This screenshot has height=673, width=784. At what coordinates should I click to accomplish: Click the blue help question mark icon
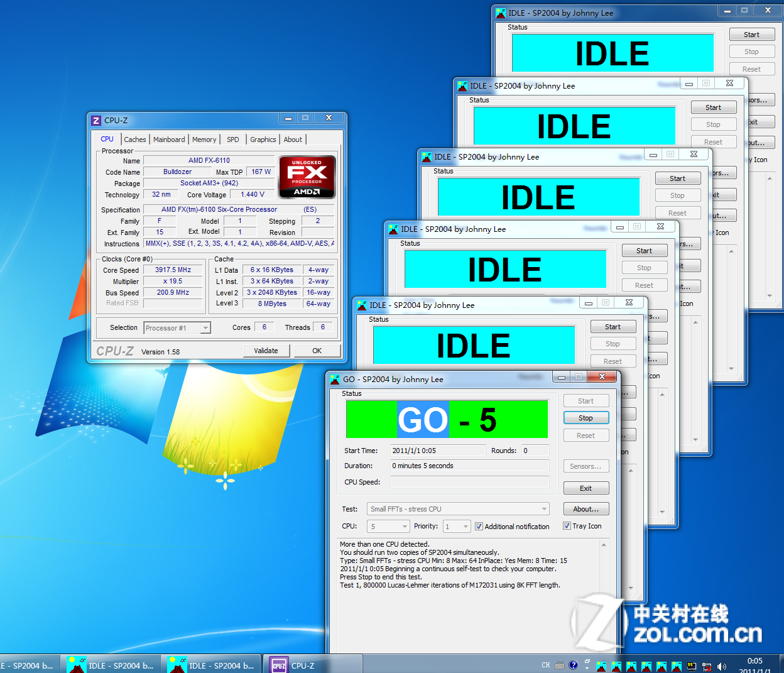tap(573, 665)
